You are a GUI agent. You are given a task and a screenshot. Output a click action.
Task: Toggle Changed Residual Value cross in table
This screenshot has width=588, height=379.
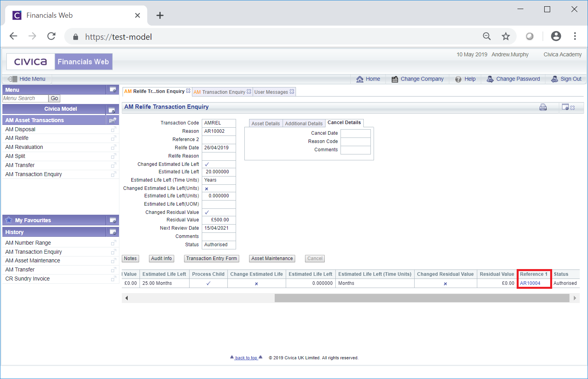(445, 284)
